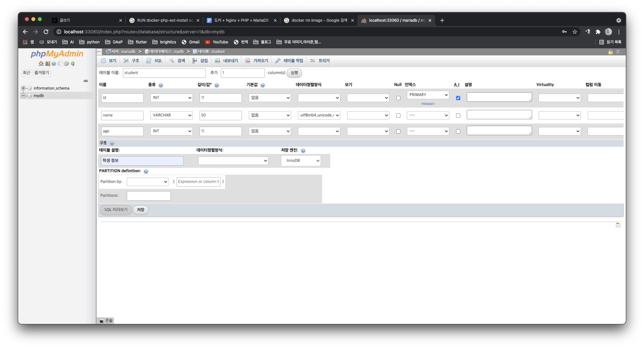The image size is (644, 348).
Task: Click the SQL 미리보기 button
Action: coord(115,209)
